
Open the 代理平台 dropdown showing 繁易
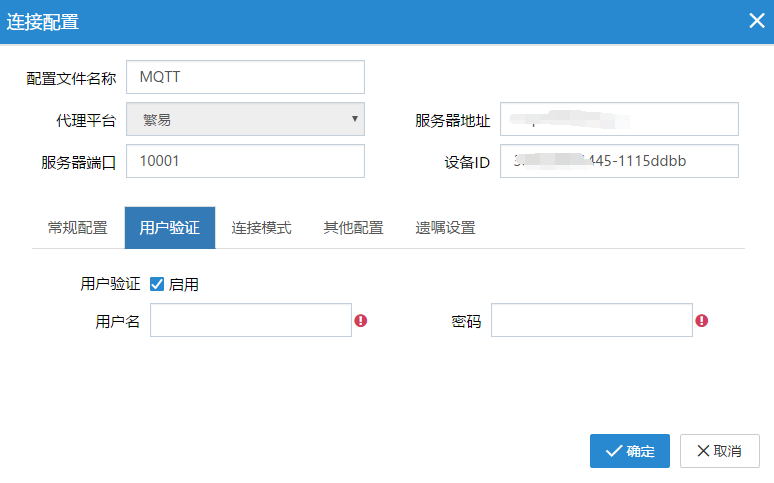[x=245, y=119]
